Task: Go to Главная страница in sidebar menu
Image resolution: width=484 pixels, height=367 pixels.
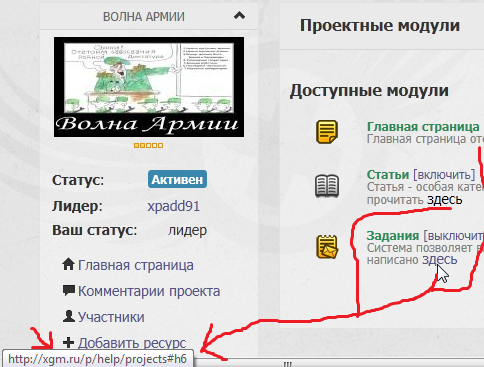Action: click(136, 265)
